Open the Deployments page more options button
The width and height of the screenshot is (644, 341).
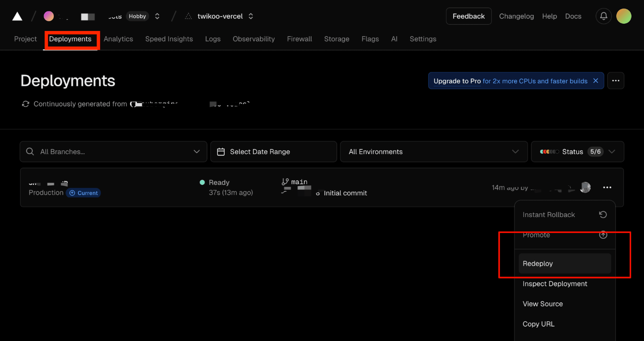coord(616,81)
